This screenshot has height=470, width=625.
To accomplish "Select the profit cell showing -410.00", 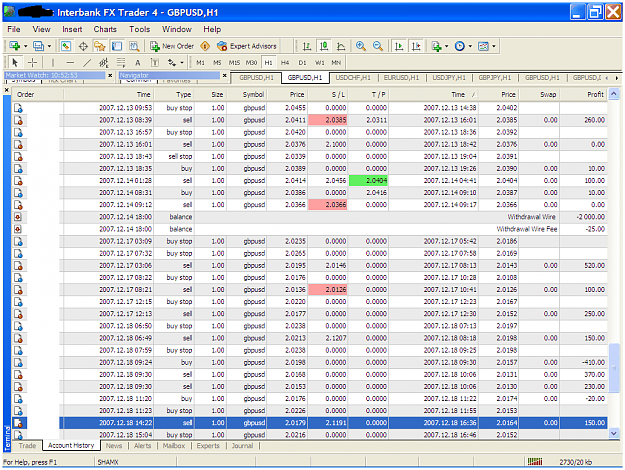I will (584, 362).
